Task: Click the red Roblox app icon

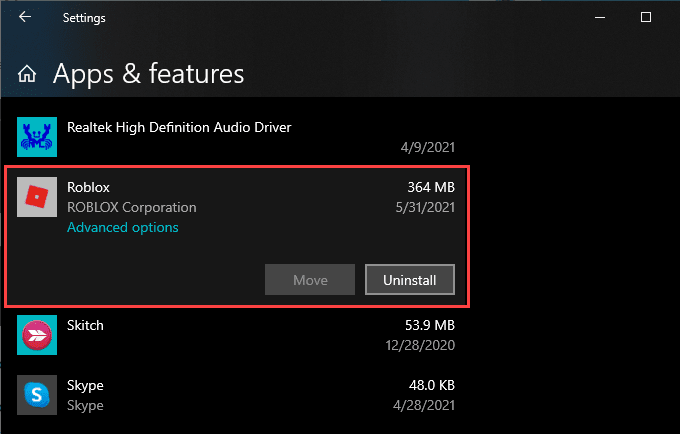Action: pyautogui.click(x=38, y=198)
